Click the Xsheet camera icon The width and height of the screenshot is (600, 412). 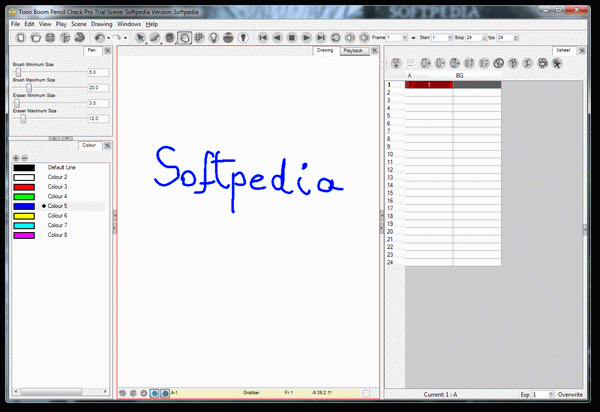[x=542, y=63]
